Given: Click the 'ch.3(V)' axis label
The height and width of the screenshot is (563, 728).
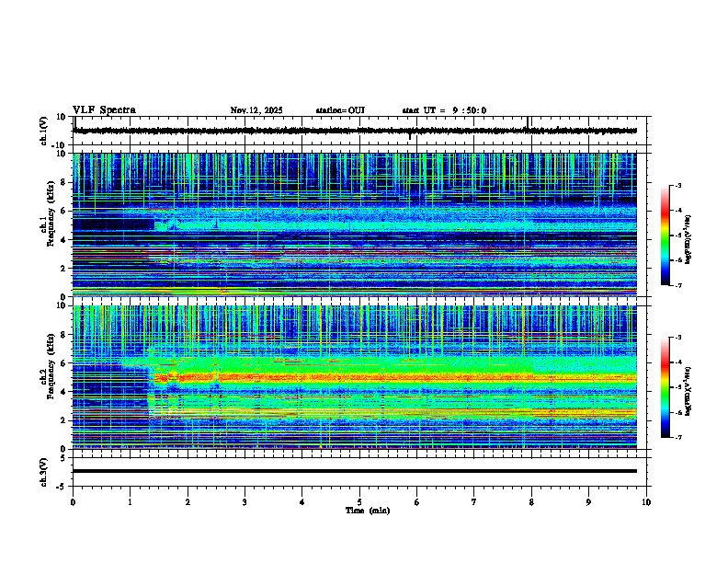Looking at the screenshot, I should pyautogui.click(x=43, y=473).
